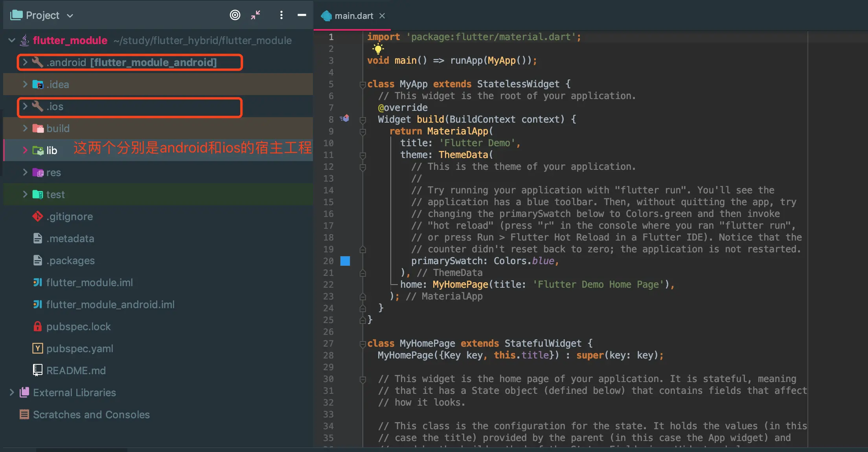Hide the Project panel with minus icon
The image size is (868, 452).
(x=302, y=15)
